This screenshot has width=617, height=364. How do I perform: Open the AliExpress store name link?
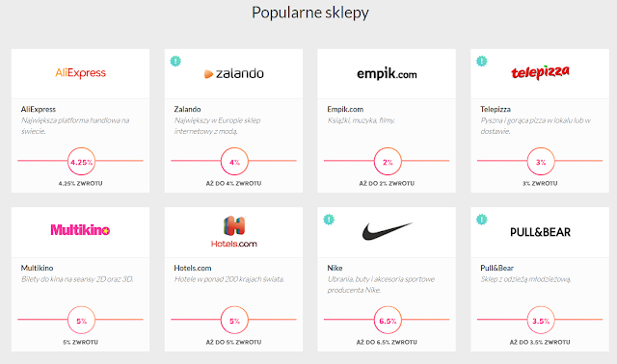(x=39, y=109)
